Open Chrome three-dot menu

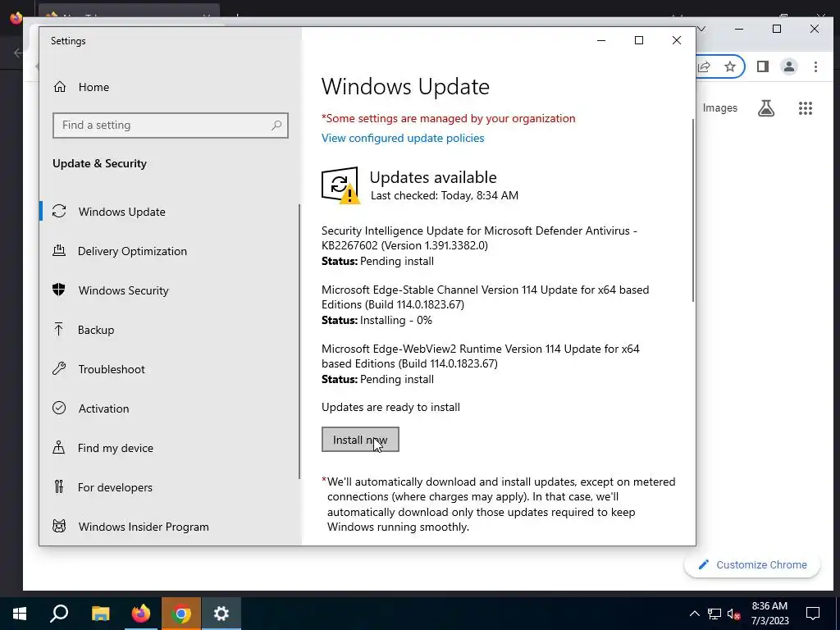pos(815,67)
